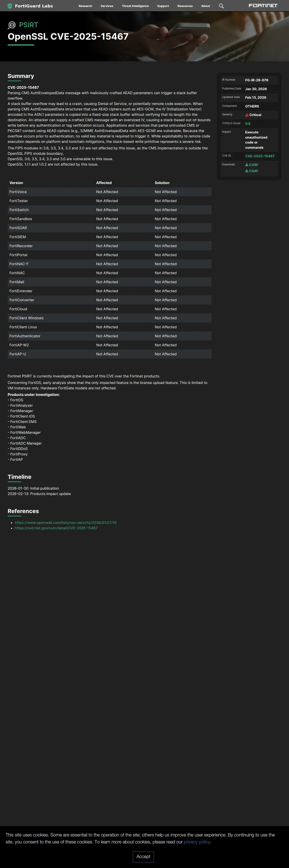The height and width of the screenshot is (868, 289).
Task: Click FortiClient EMS in investigation list
Action: pos(23,422)
